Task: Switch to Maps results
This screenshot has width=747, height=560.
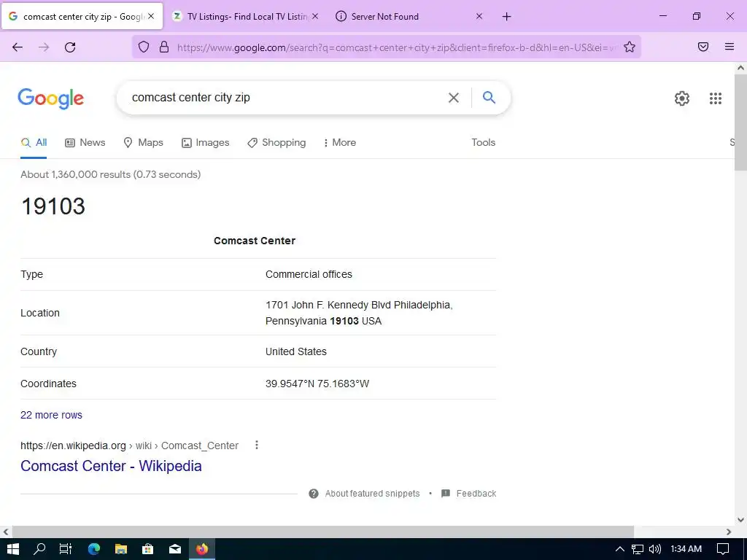Action: [143, 142]
